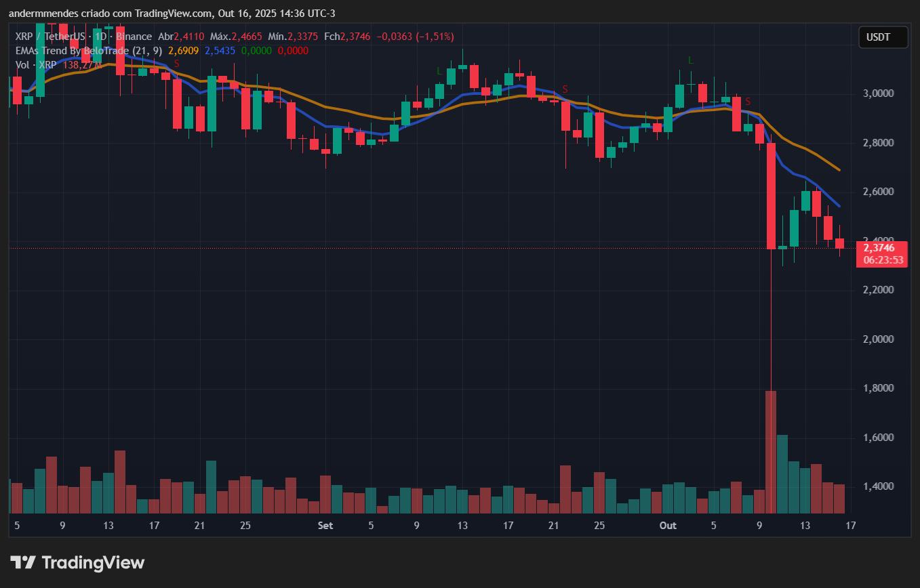Screen dimensions: 920x588
Task: Click the 'Set' month label on time axis
Action: click(325, 525)
